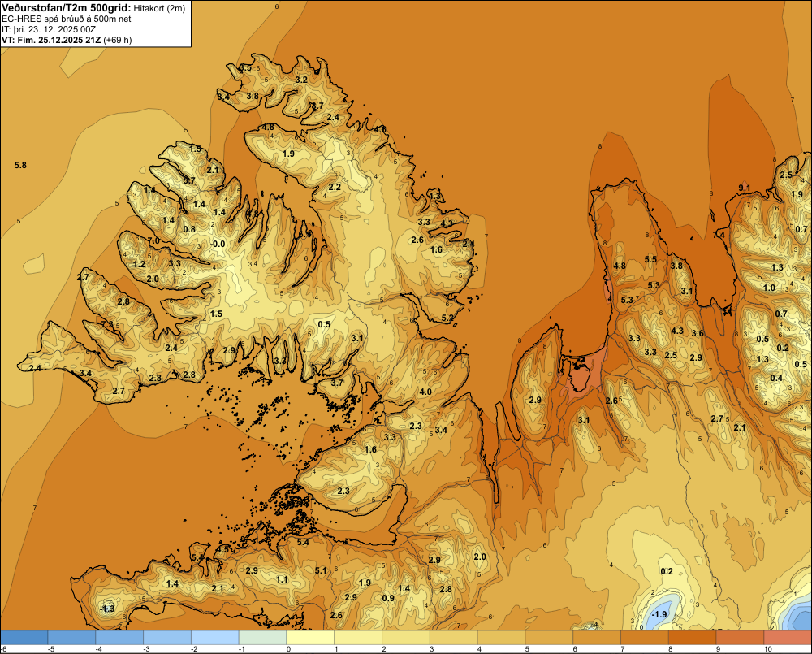Click the map temperature value "1.0"

769,288
